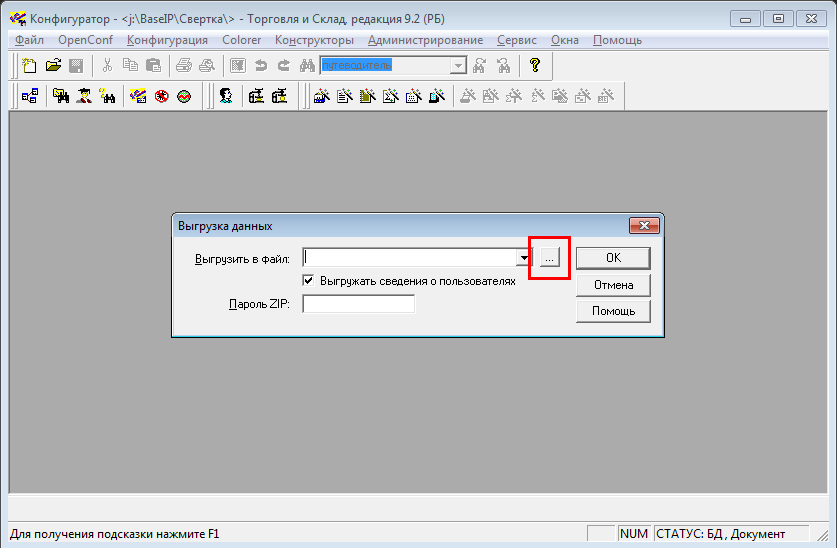Toggle 'Выгружать сведения о пользователях' checkbox

(x=309, y=281)
